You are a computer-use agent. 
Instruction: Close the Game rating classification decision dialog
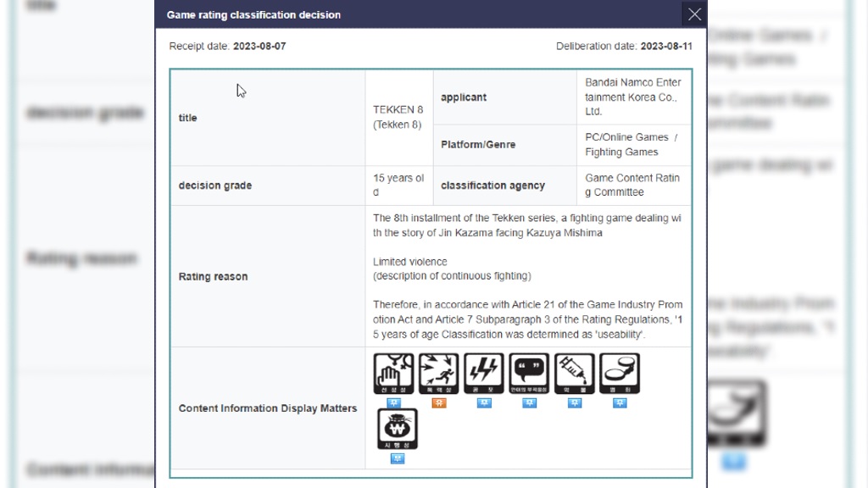tap(694, 14)
